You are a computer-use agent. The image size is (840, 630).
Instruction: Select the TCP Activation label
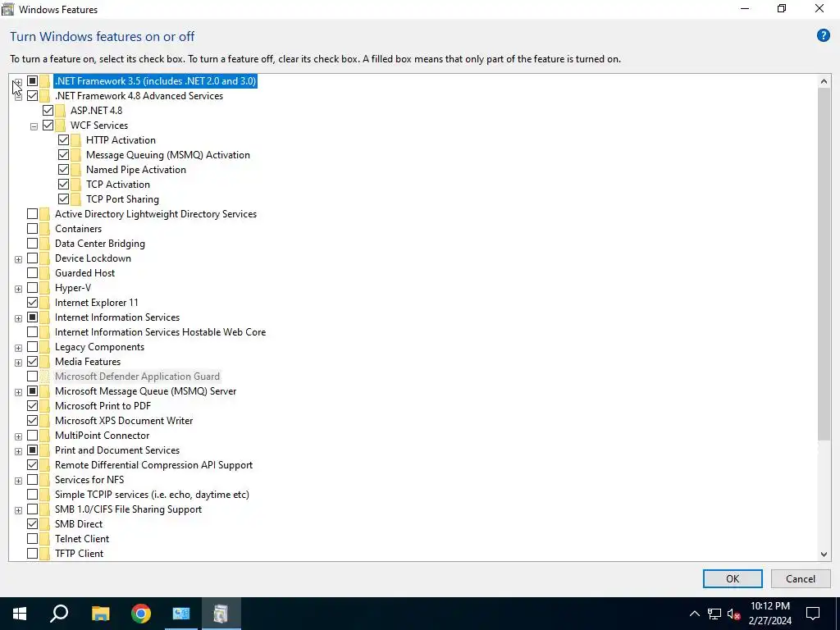(118, 185)
